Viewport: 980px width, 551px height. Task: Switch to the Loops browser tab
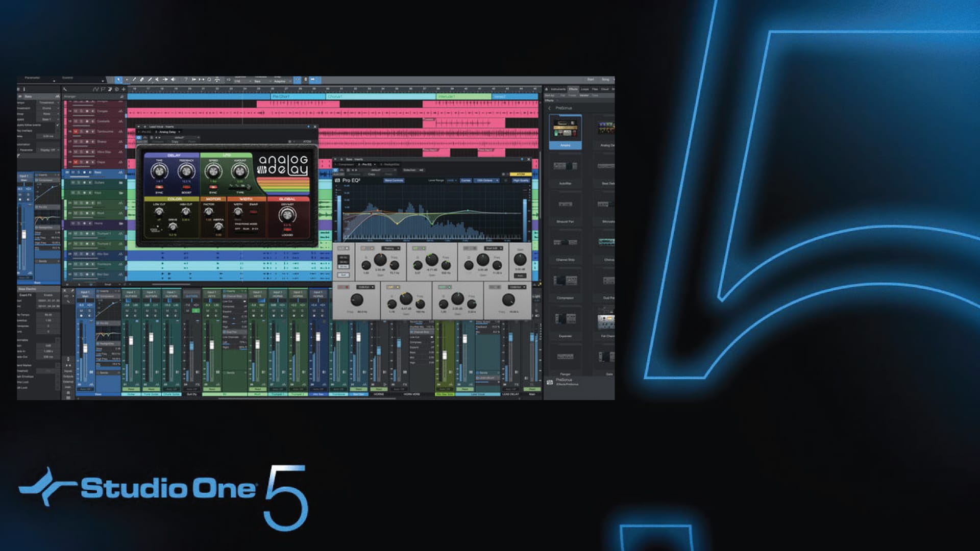[x=584, y=89]
